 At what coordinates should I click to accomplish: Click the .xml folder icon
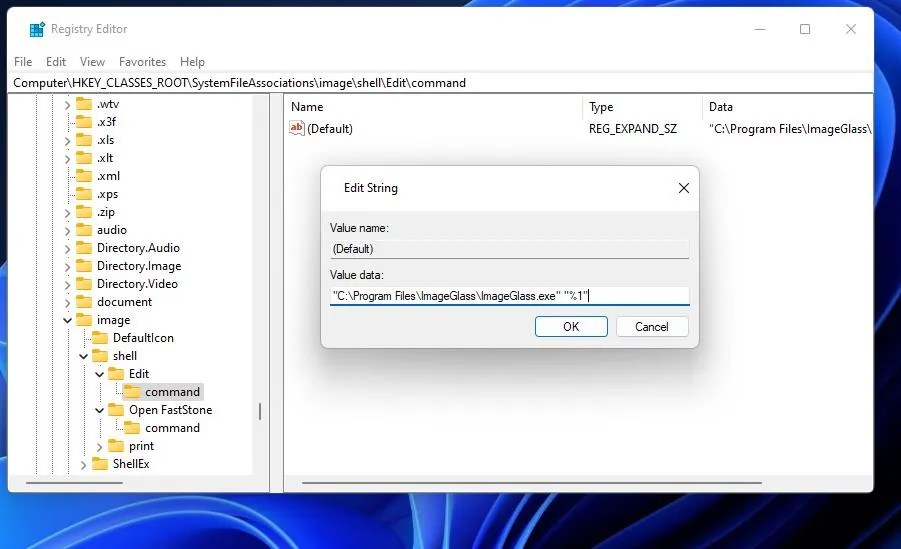click(84, 176)
